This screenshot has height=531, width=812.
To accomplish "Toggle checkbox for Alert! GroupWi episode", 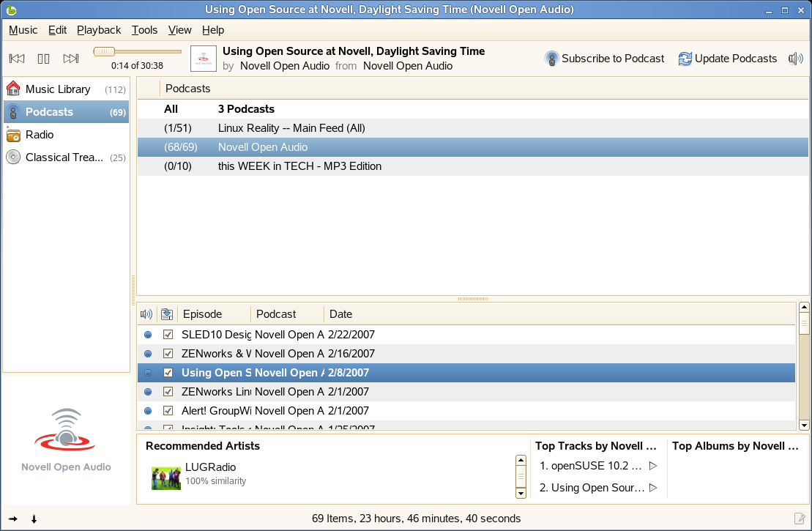I will (168, 411).
